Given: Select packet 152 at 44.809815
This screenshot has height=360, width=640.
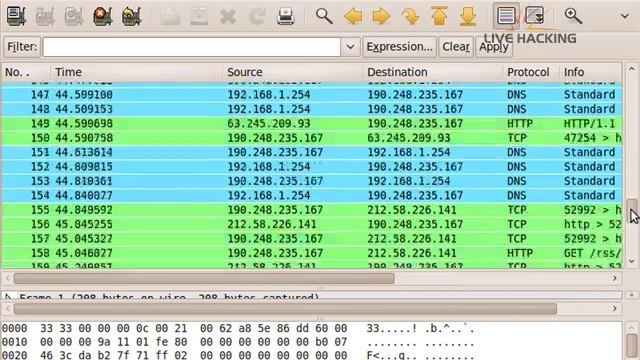Looking at the screenshot, I should pyautogui.click(x=312, y=167).
